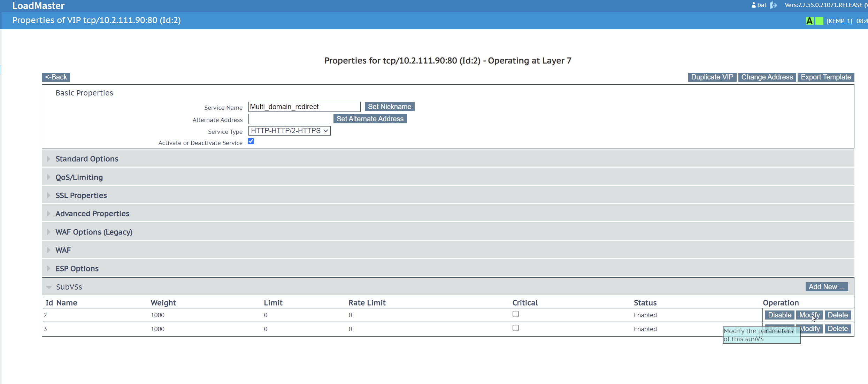The width and height of the screenshot is (868, 384).
Task: Click the Alternate Address input field
Action: pos(289,119)
